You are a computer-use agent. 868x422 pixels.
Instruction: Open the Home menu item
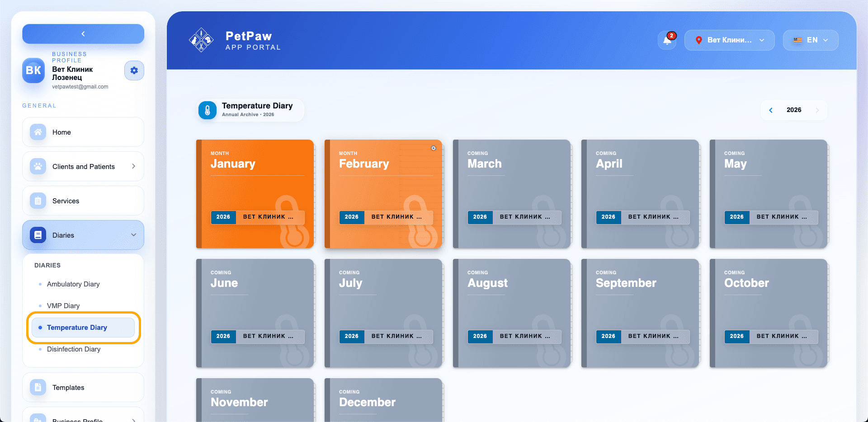(83, 132)
